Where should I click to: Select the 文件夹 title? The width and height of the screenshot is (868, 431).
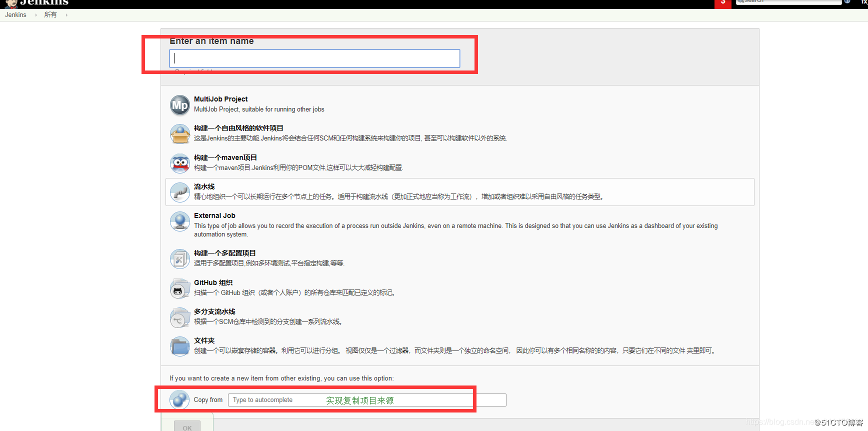point(204,340)
